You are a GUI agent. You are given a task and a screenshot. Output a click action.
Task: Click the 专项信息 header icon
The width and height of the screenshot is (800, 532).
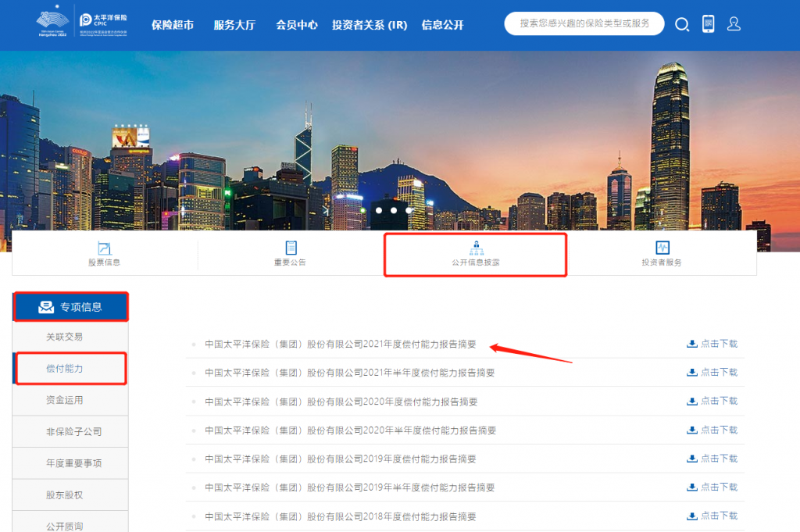(46, 306)
